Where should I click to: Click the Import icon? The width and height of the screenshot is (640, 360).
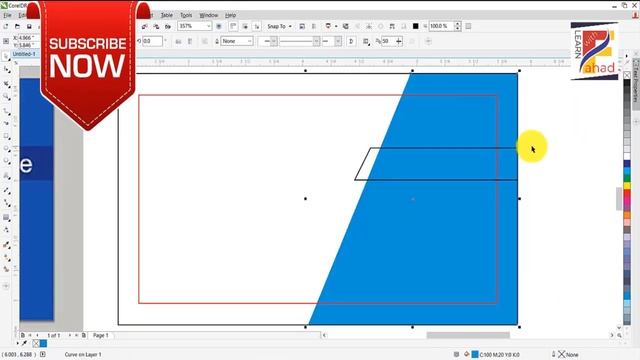tap(144, 26)
